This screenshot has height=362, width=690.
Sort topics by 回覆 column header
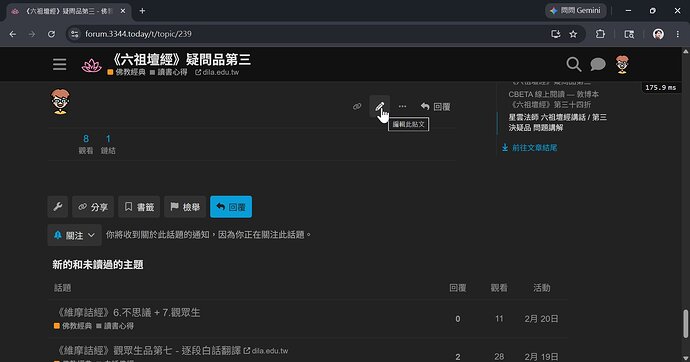(458, 288)
